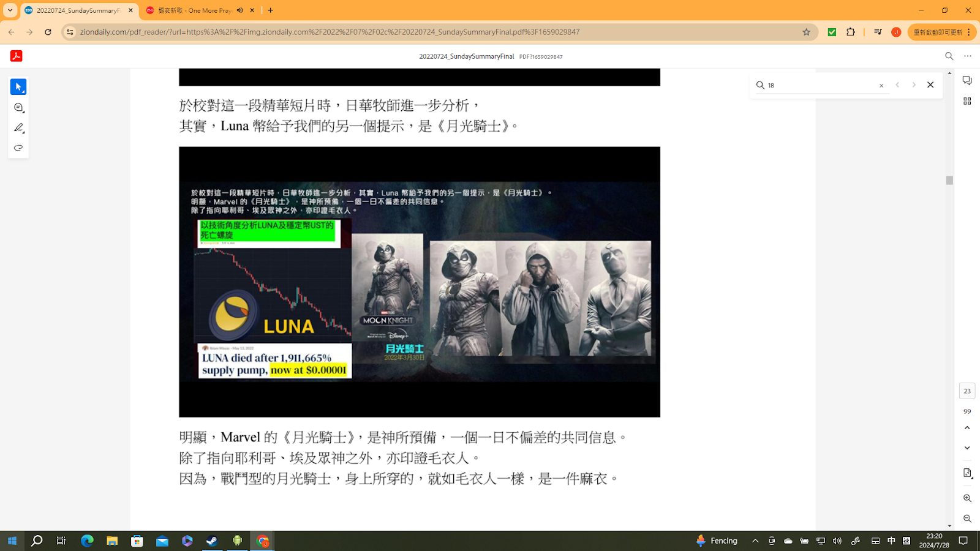Viewport: 980px width, 551px height.
Task: Show hidden system tray icons
Action: [x=755, y=541]
